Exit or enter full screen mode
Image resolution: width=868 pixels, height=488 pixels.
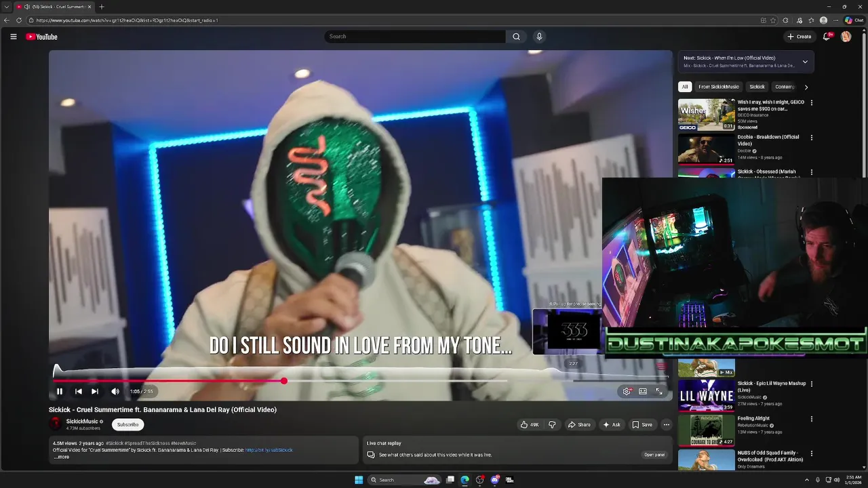click(x=659, y=391)
